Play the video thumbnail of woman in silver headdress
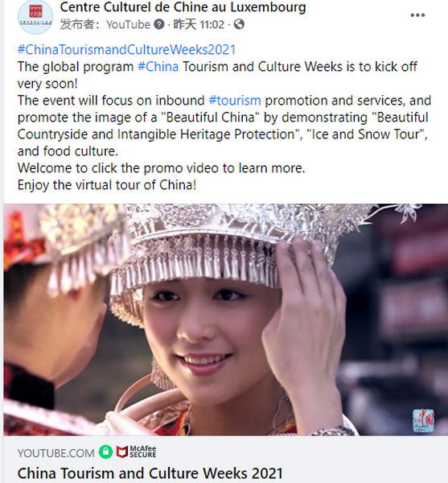 pyautogui.click(x=225, y=320)
